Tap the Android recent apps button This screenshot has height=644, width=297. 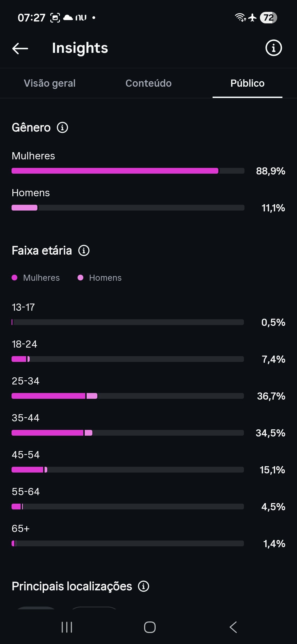(67, 627)
